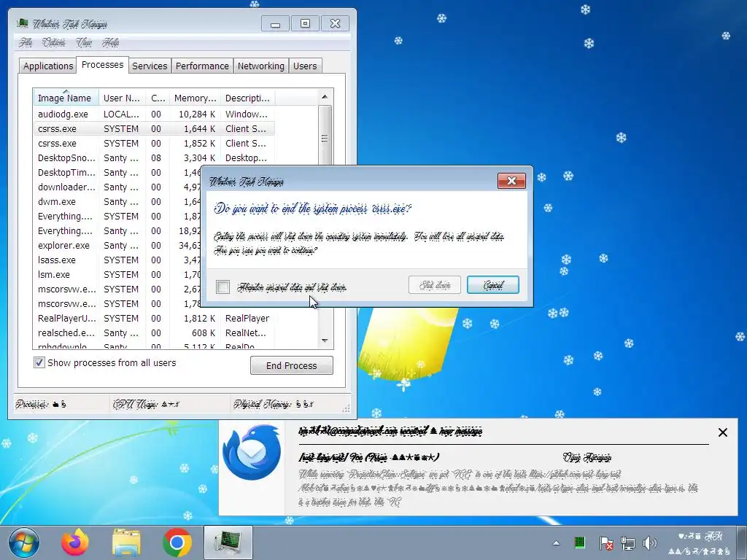
Task: Select the audiodg.exe process row
Action: tap(154, 114)
